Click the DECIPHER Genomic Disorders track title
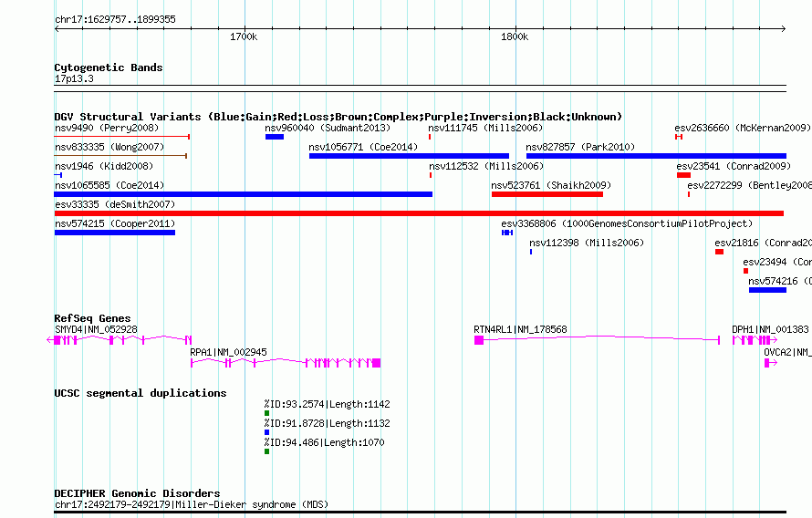This screenshot has width=812, height=518. pyautogui.click(x=137, y=493)
